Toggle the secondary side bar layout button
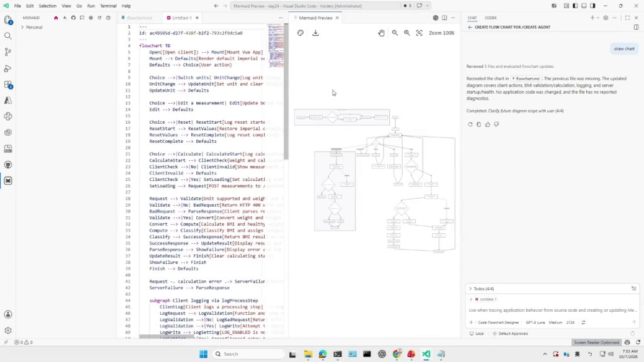The height and width of the screenshot is (362, 644). pos(592,6)
